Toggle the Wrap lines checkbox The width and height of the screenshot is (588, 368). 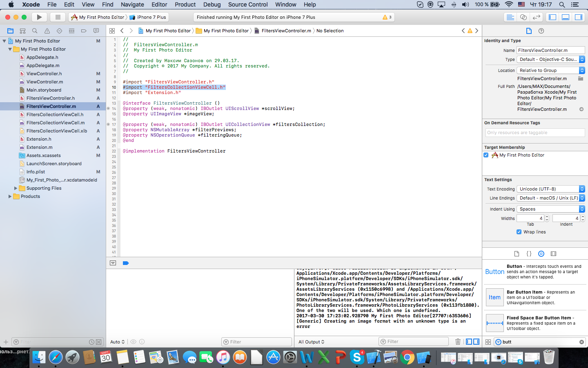(519, 232)
